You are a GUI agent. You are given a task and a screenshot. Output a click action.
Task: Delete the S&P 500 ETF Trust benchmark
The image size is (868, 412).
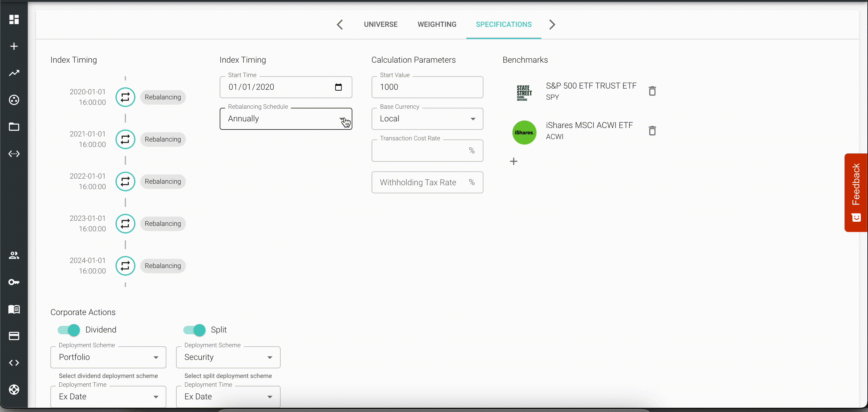pyautogui.click(x=652, y=91)
